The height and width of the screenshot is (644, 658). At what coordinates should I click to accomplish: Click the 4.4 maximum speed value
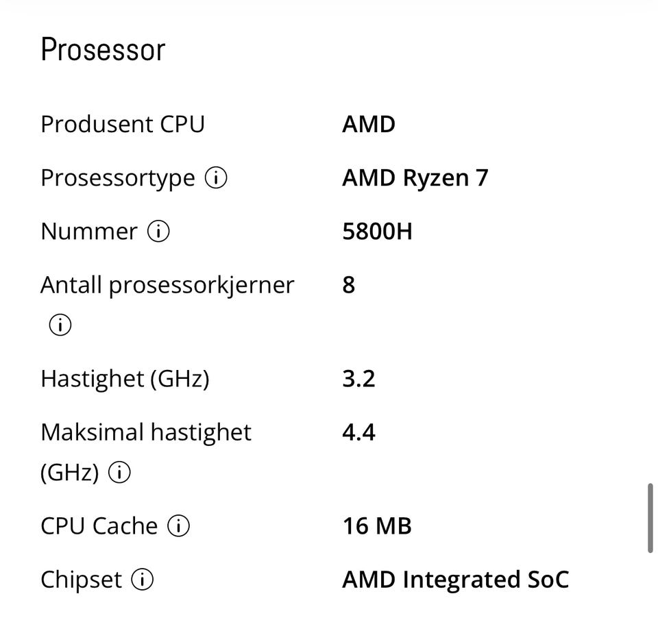(358, 432)
